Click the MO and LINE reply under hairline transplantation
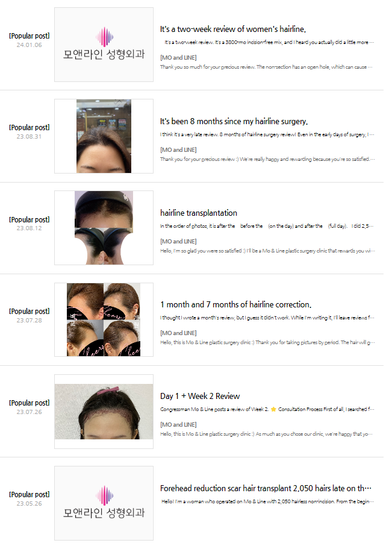The image size is (392, 543). (x=178, y=241)
